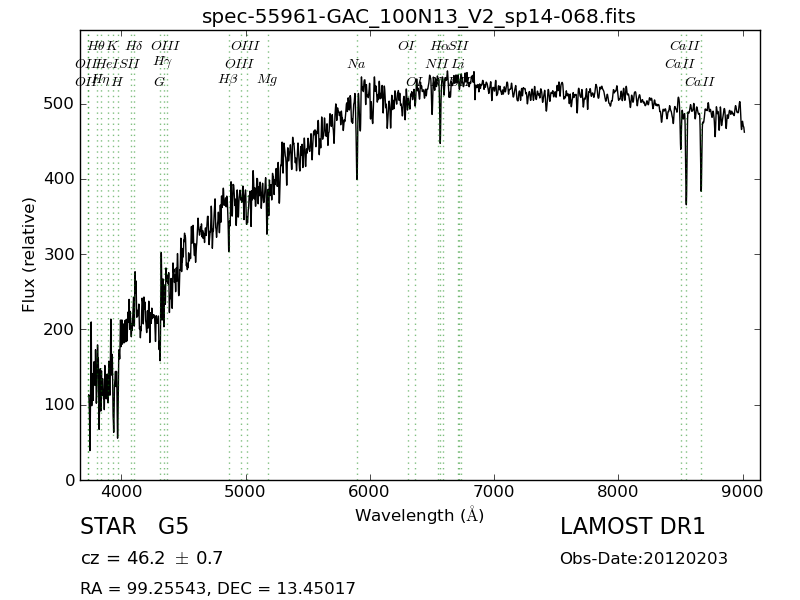Click the 'STAR' classification text
The width and height of the screenshot is (800, 600).
(x=108, y=526)
